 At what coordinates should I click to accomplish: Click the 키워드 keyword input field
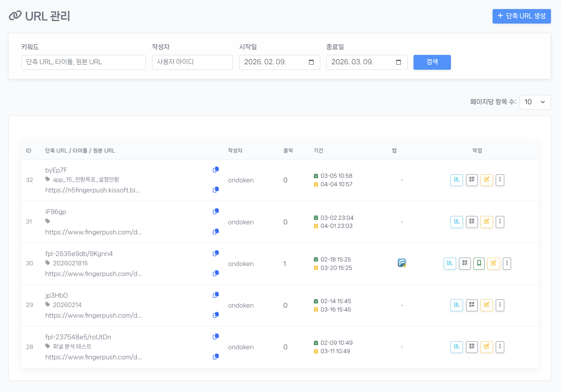point(83,62)
